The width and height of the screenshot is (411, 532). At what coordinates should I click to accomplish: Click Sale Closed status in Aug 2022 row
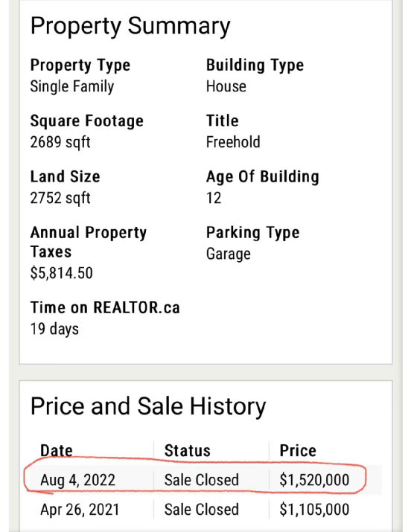click(202, 480)
